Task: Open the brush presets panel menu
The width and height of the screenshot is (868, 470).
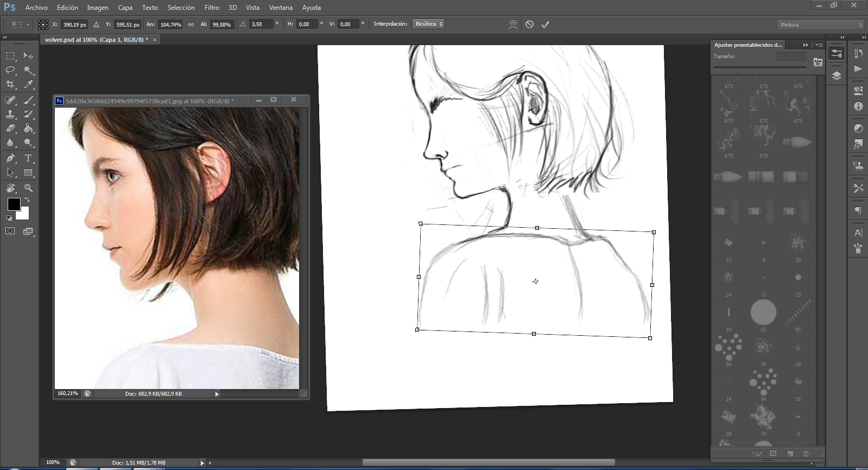Action: pos(819,45)
